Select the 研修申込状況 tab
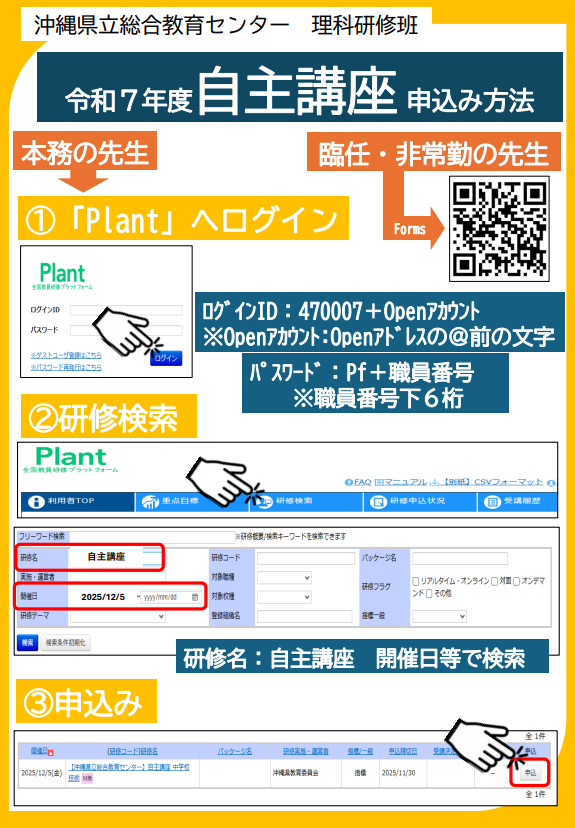575x828 pixels. [420, 501]
